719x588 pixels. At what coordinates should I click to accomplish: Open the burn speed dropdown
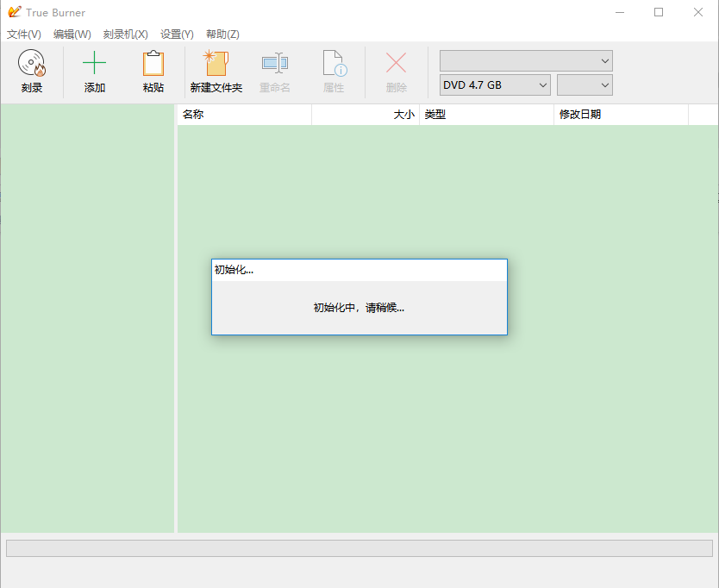[x=585, y=85]
